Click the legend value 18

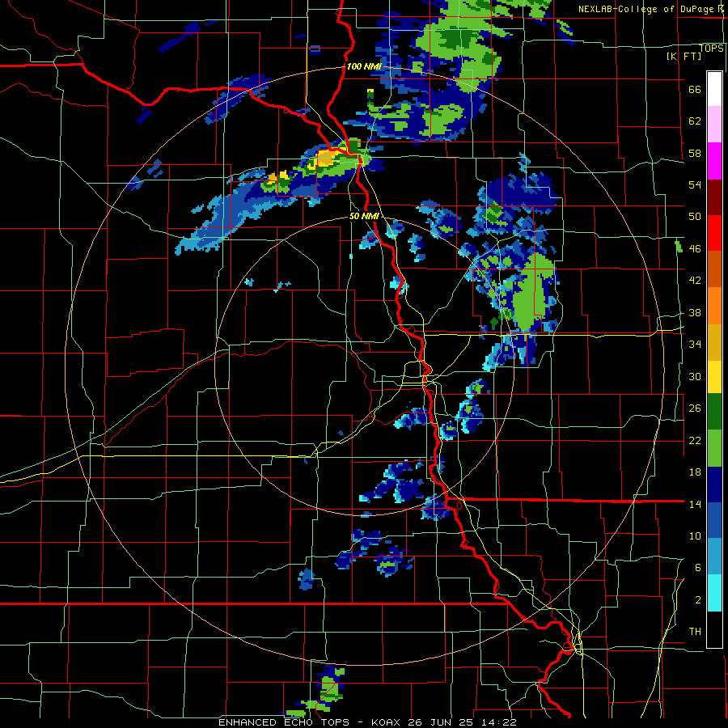pyautogui.click(x=695, y=472)
